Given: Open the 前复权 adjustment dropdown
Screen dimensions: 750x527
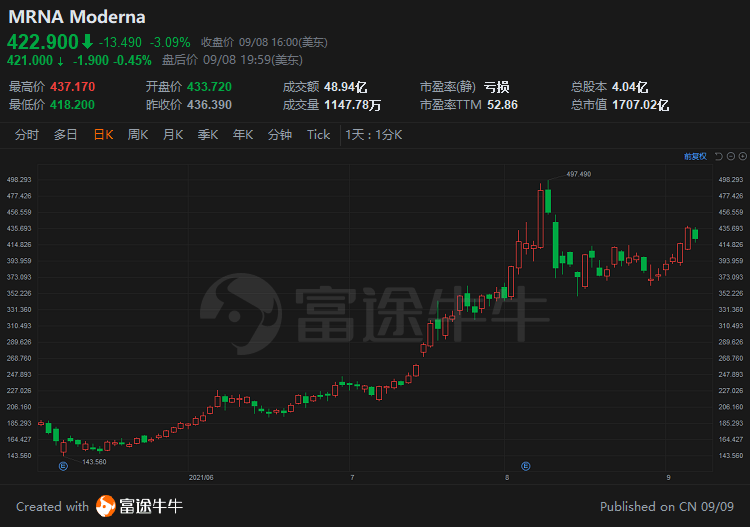Looking at the screenshot, I should (x=695, y=156).
